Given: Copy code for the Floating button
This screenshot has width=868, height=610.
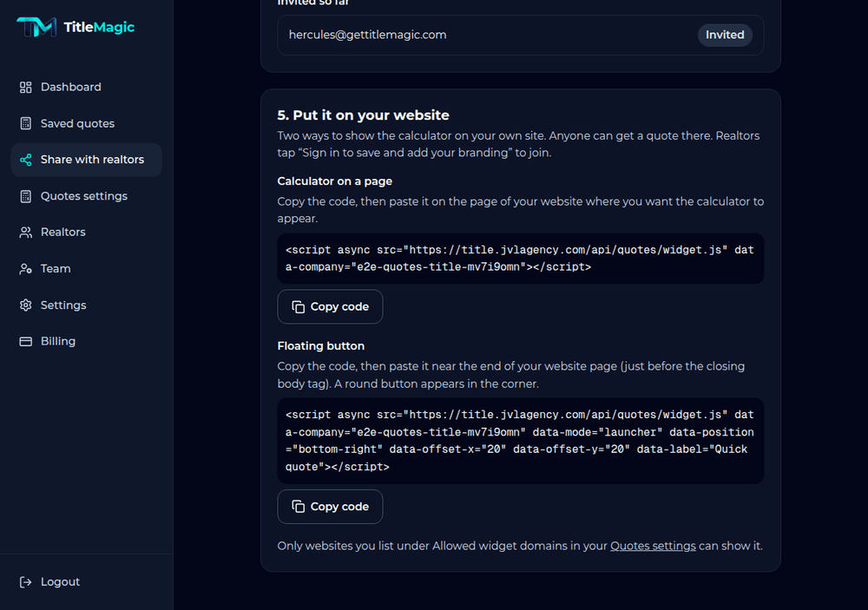Looking at the screenshot, I should coord(330,507).
